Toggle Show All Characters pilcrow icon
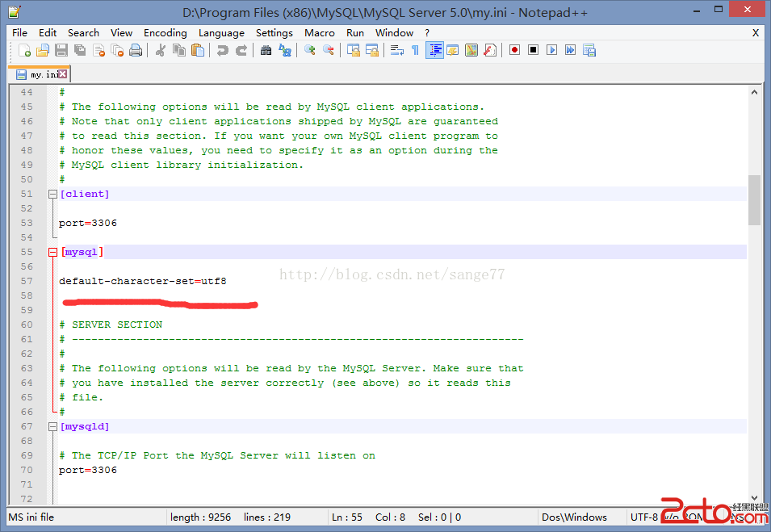The width and height of the screenshot is (771, 532). click(416, 50)
